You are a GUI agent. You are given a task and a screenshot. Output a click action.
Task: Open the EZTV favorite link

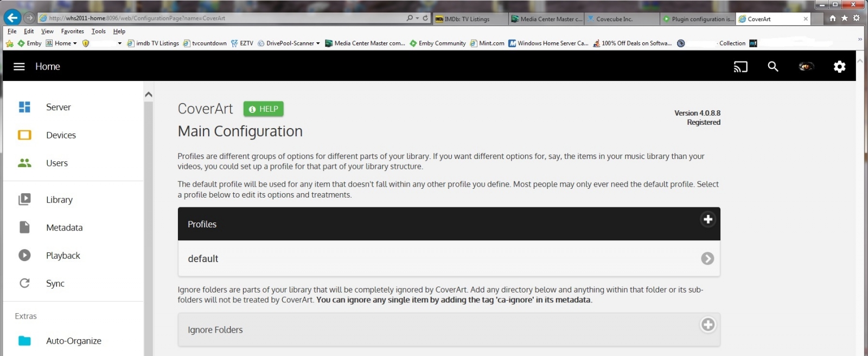point(242,43)
